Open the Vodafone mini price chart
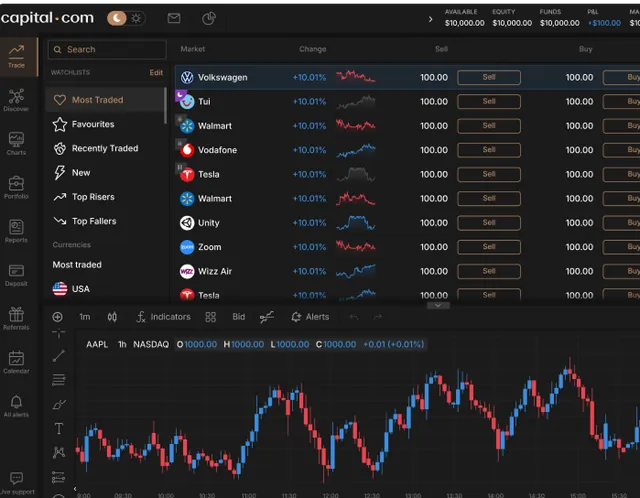This screenshot has height=498, width=640. 356,150
